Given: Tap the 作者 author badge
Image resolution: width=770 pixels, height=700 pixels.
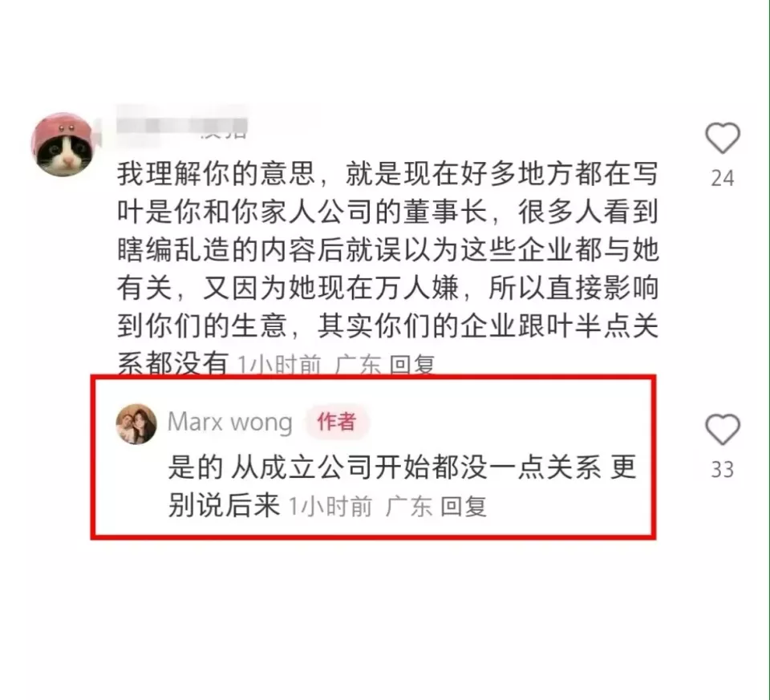Looking at the screenshot, I should pyautogui.click(x=337, y=422).
